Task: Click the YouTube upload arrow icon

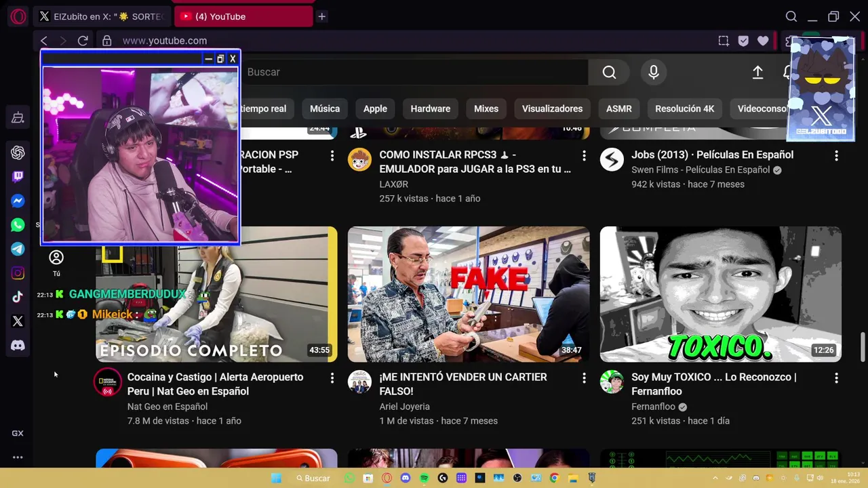Action: pyautogui.click(x=757, y=73)
